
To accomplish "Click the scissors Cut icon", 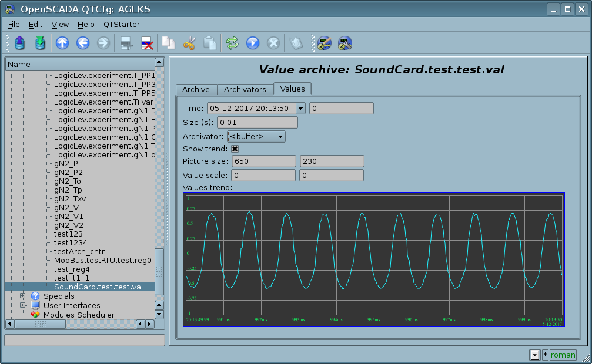I will (189, 43).
